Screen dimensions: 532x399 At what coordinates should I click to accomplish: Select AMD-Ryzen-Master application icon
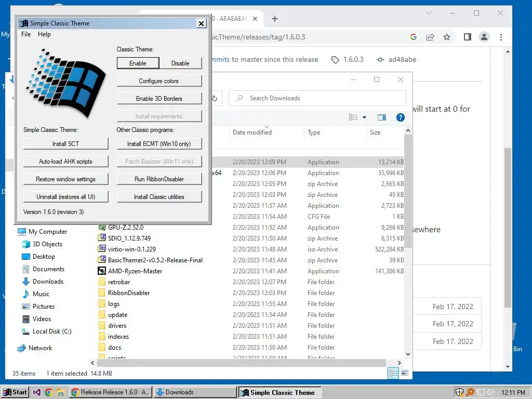pyautogui.click(x=102, y=271)
